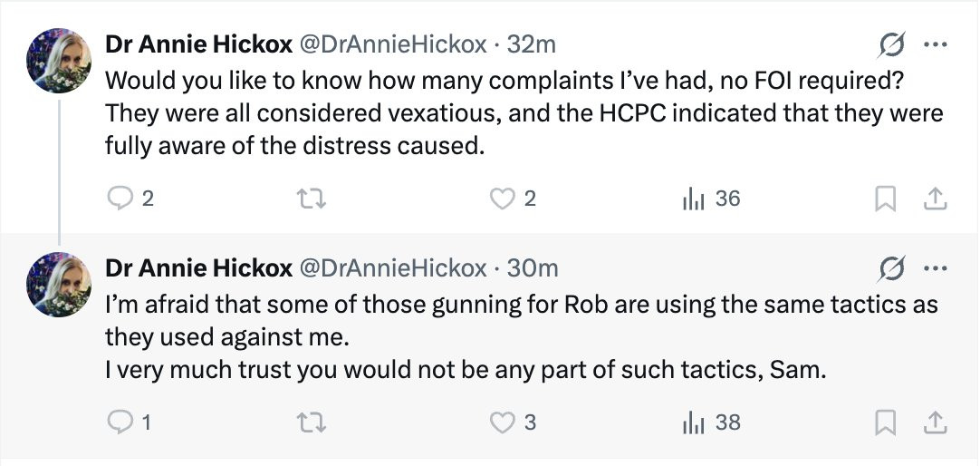The image size is (980, 466).
Task: Share the second tweet about tactics
Action: (x=936, y=423)
